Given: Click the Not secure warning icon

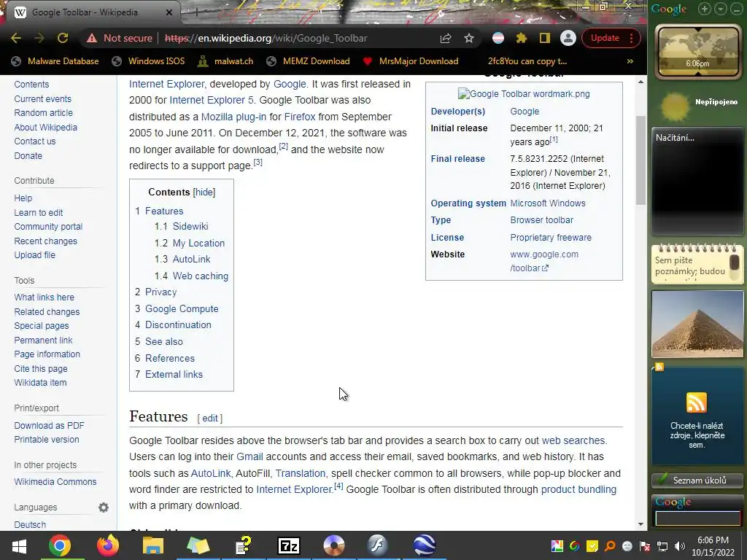Looking at the screenshot, I should pyautogui.click(x=92, y=38).
